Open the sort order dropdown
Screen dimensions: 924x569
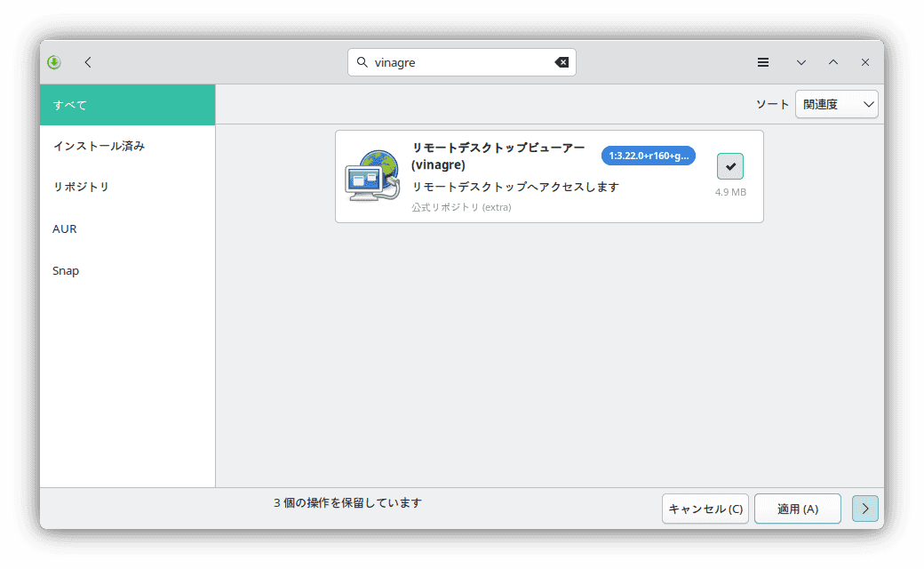pos(836,104)
